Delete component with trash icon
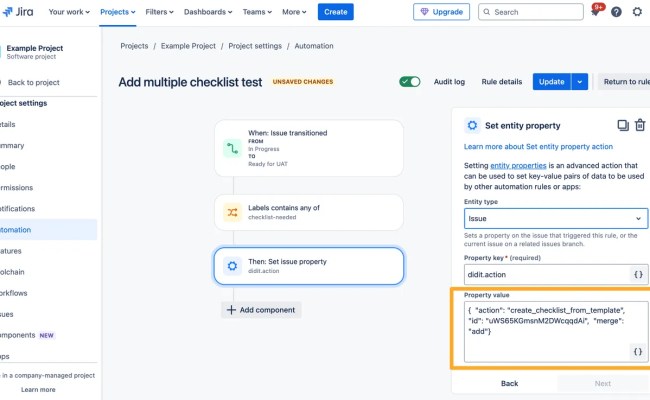 pos(640,125)
